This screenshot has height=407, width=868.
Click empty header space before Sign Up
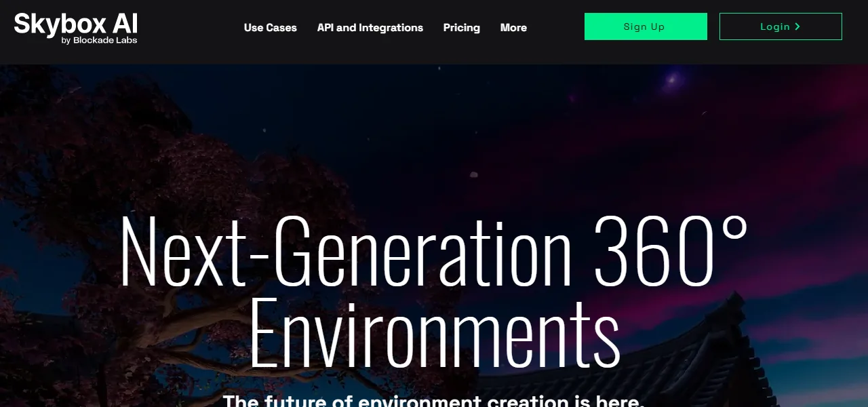pos(556,27)
